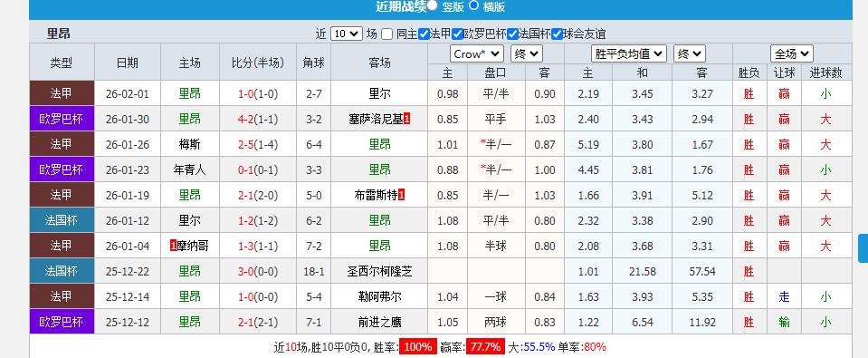This screenshot has width=868, height=358.
Task: Open score 4-2(1-1) match details
Action: 257,119
